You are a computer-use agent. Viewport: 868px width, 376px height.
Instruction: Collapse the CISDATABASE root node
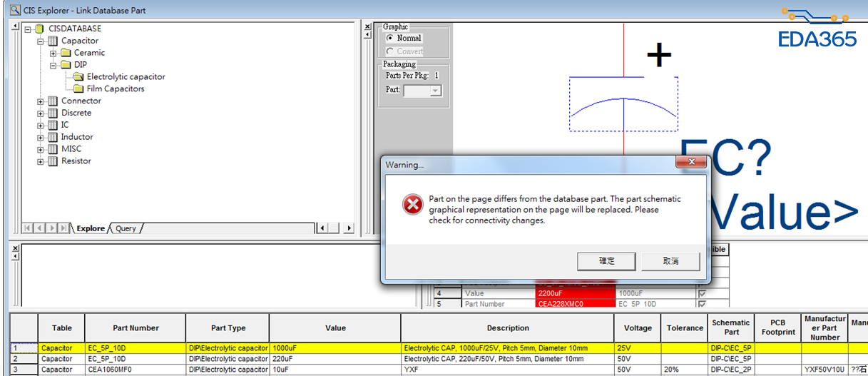pos(28,29)
